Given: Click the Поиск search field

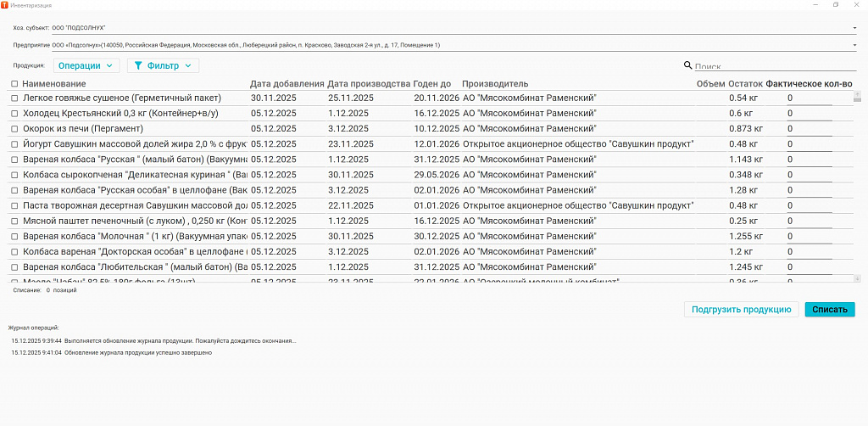Looking at the screenshot, I should coord(775,66).
